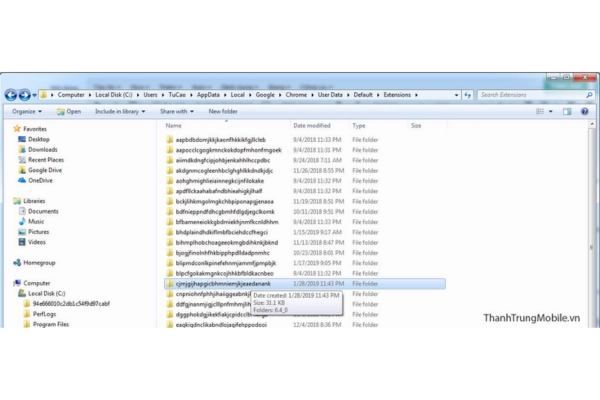Select Default in the address breadcrumb

(363, 95)
